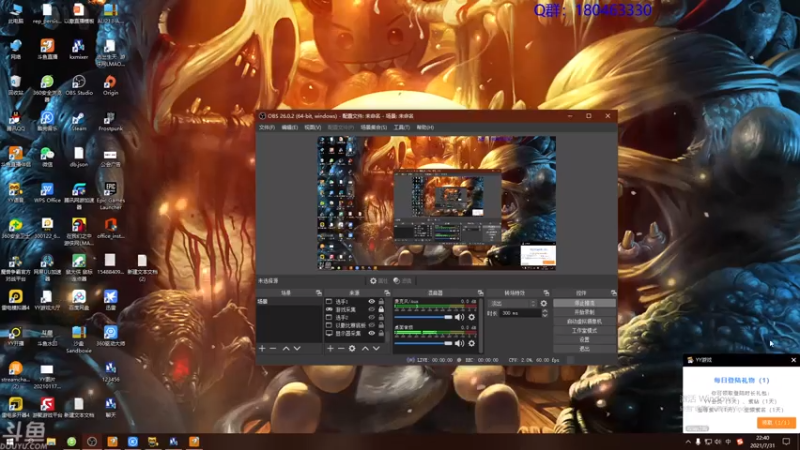Click the 启动虚拟摄像机 button

[x=584, y=321]
